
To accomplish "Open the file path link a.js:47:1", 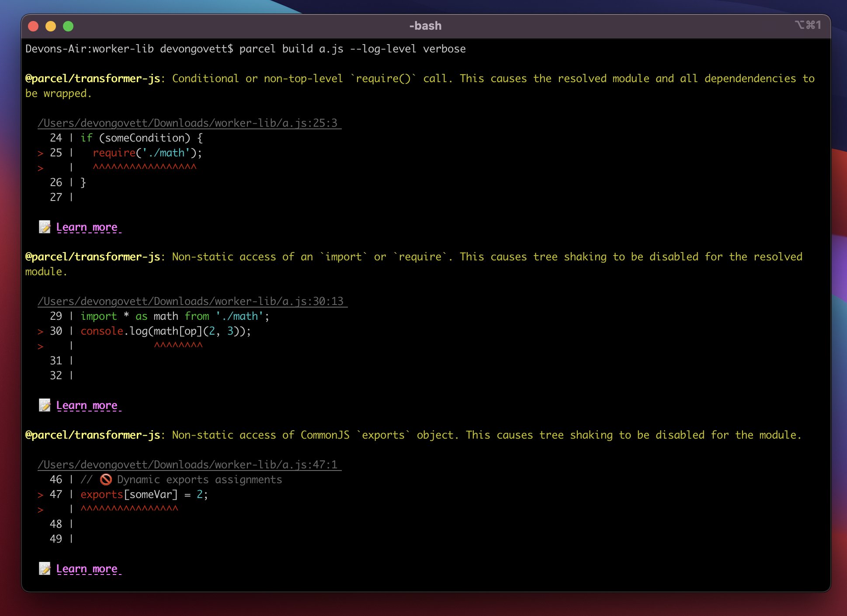I will (187, 464).
